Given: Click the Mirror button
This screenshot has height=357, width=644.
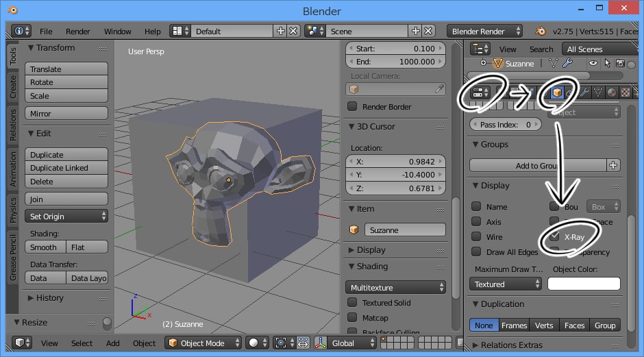Looking at the screenshot, I should pos(66,113).
